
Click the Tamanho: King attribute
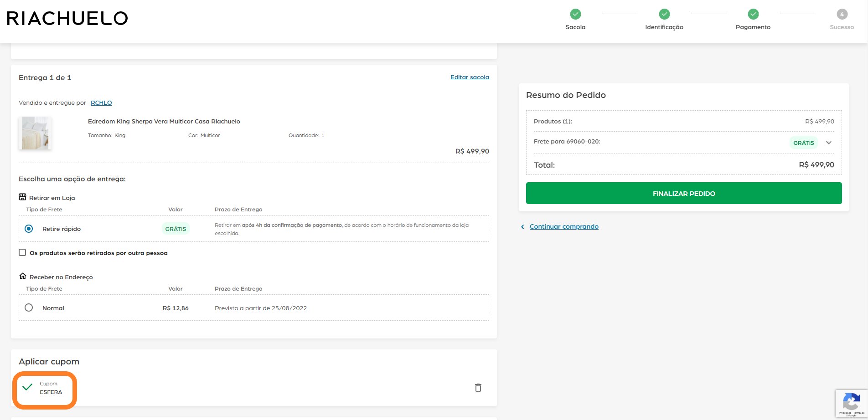(x=107, y=135)
